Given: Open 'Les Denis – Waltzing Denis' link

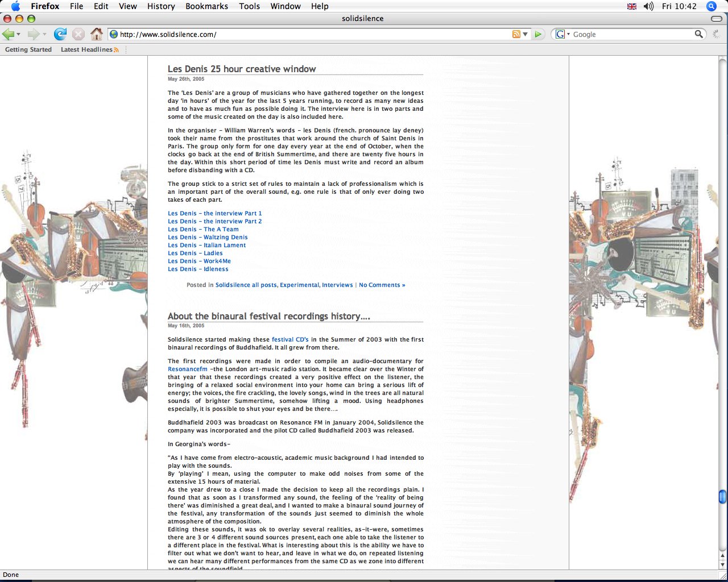Looking at the screenshot, I should (x=208, y=238).
